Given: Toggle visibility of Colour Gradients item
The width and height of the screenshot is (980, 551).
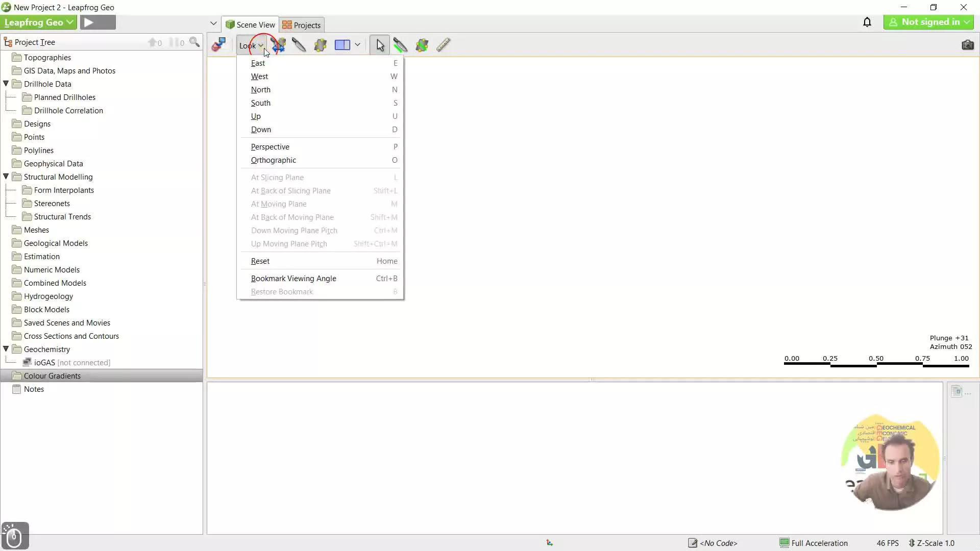Looking at the screenshot, I should click(x=7, y=375).
